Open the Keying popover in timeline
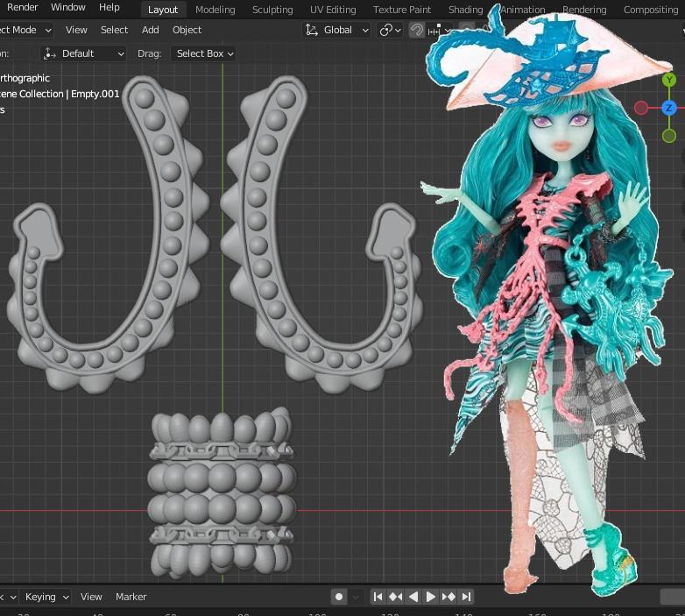This screenshot has width=685, height=616. (46, 597)
